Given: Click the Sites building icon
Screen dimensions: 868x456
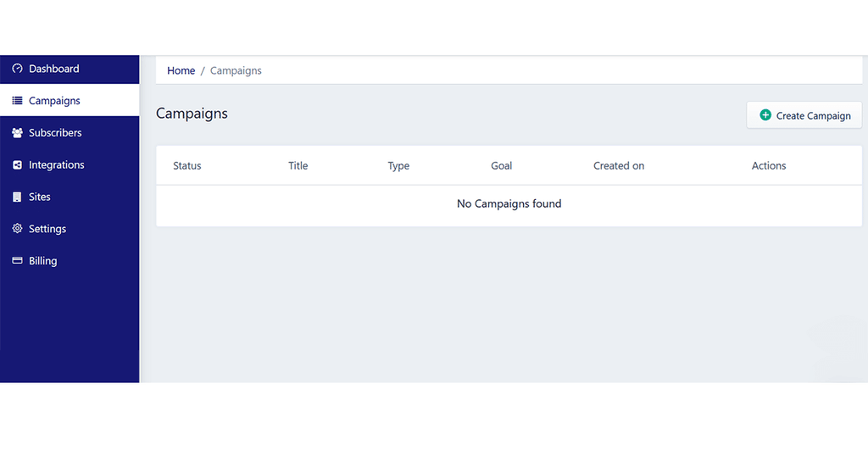Looking at the screenshot, I should 17,197.
